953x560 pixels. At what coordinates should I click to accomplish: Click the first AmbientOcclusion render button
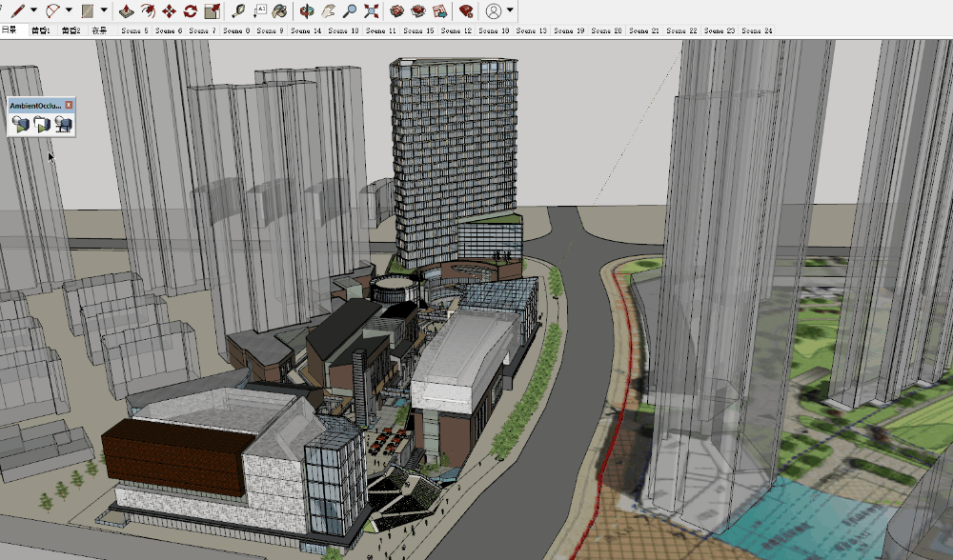pyautogui.click(x=20, y=124)
